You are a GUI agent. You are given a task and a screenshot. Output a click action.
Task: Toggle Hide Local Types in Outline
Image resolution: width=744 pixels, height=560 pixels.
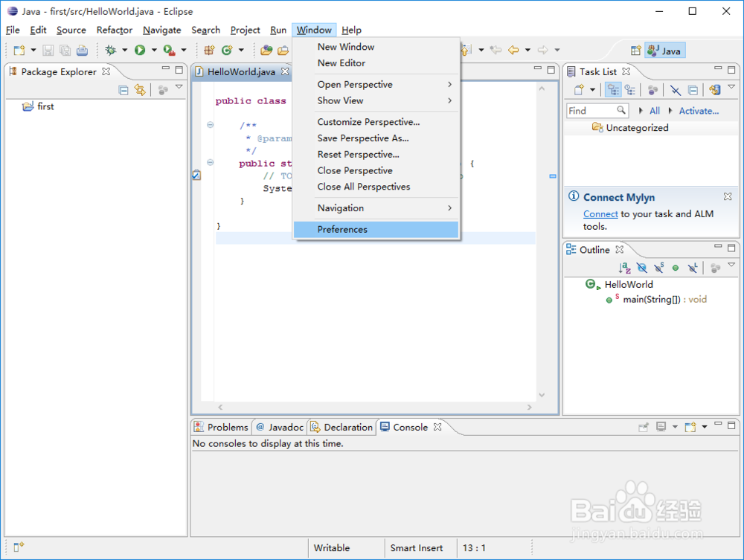tap(693, 268)
